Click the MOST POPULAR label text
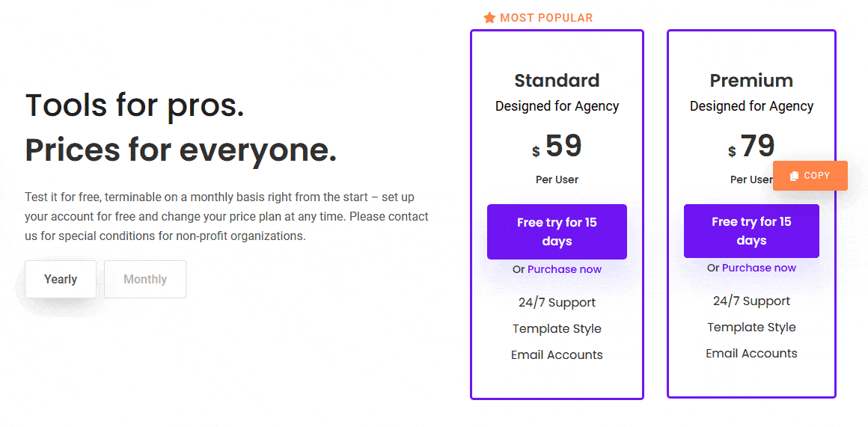This screenshot has width=868, height=427. pos(546,18)
